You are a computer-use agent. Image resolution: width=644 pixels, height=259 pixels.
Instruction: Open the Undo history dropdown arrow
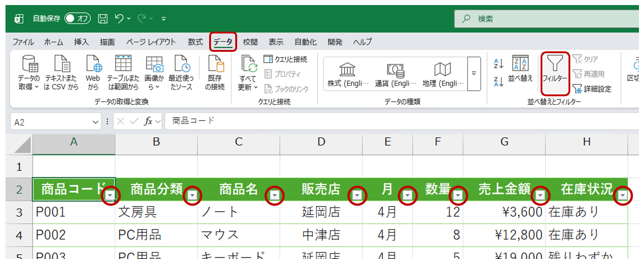pos(129,19)
